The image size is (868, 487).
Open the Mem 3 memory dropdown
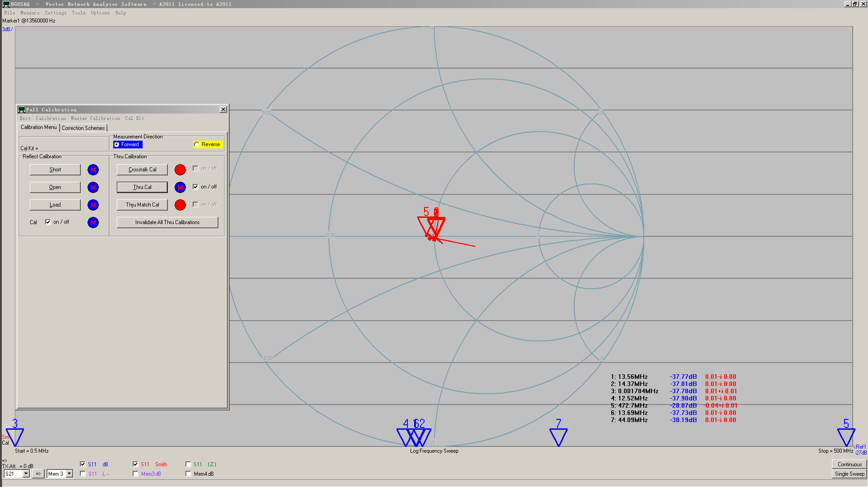pos(69,474)
